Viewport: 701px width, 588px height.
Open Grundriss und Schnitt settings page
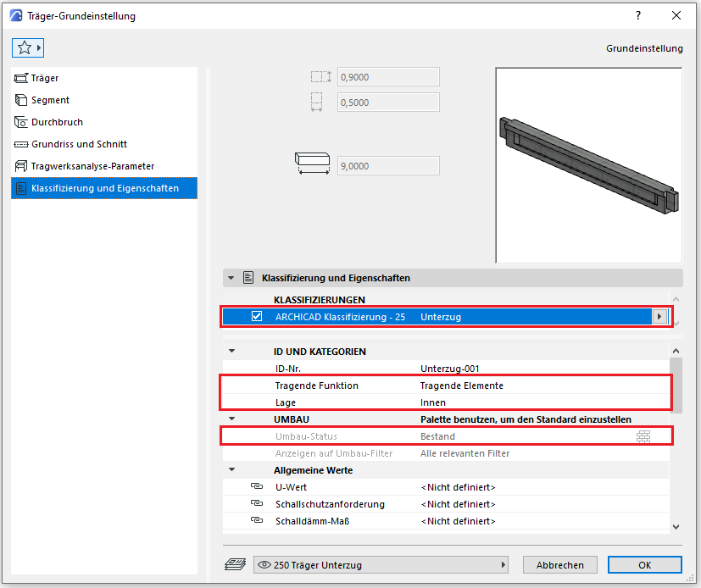[x=79, y=144]
